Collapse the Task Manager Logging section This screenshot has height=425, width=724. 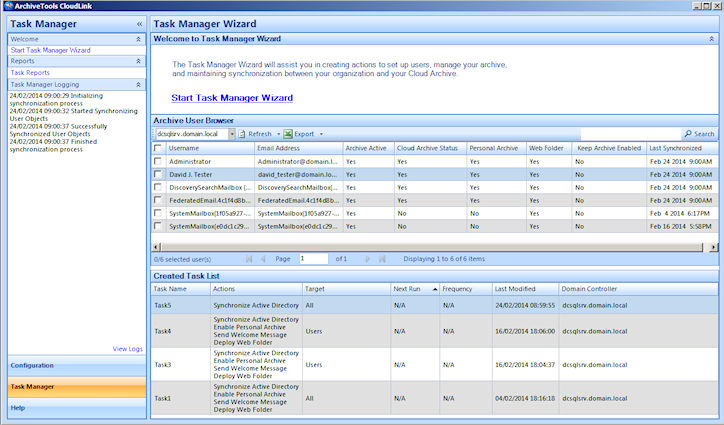(138, 85)
